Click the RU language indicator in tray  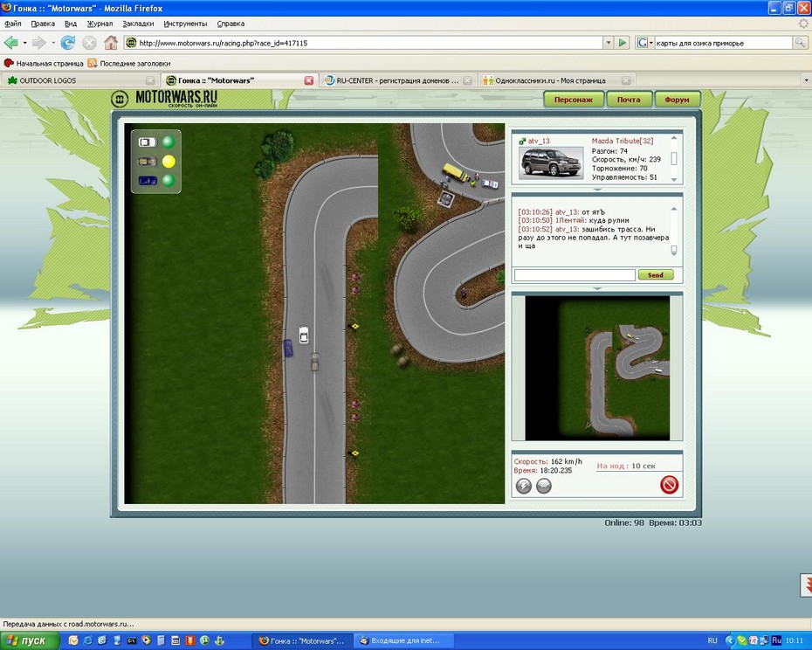point(712,640)
